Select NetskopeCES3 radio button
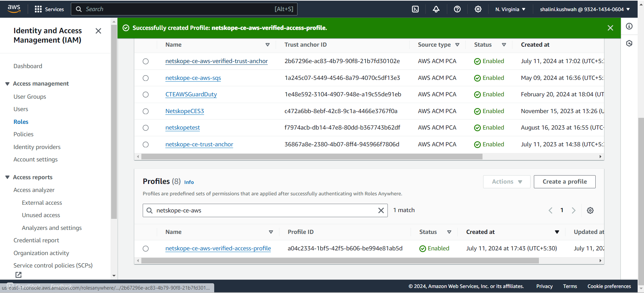Screen dimensions: 644x293 click(x=146, y=111)
